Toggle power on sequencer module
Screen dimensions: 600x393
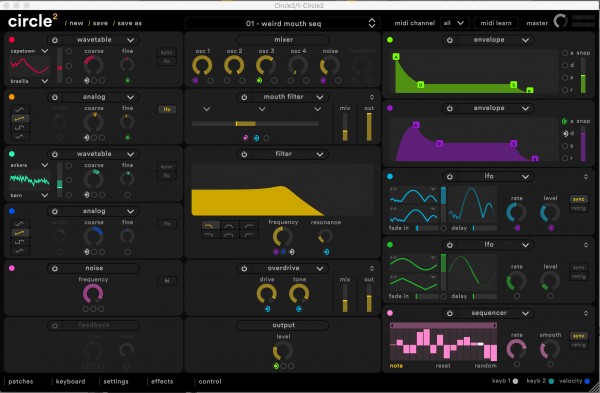450,313
